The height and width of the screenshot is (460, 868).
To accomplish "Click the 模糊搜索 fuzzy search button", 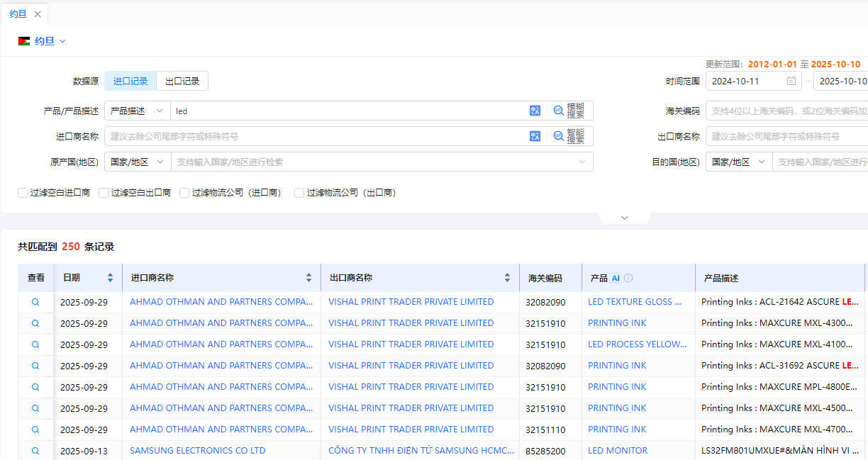I will (x=569, y=111).
